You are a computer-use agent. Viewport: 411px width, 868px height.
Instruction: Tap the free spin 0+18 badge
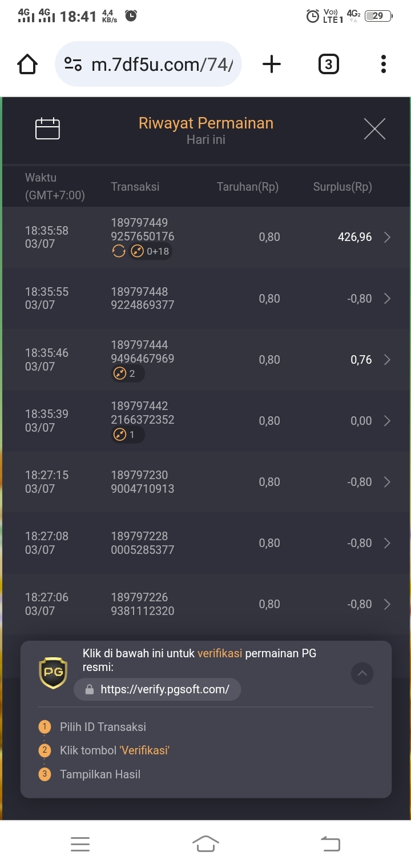pos(150,251)
